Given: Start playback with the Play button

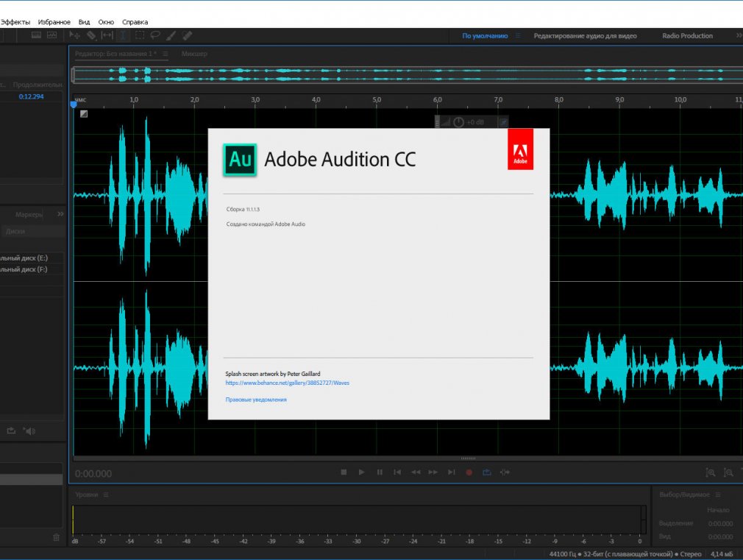Looking at the screenshot, I should pos(361,472).
